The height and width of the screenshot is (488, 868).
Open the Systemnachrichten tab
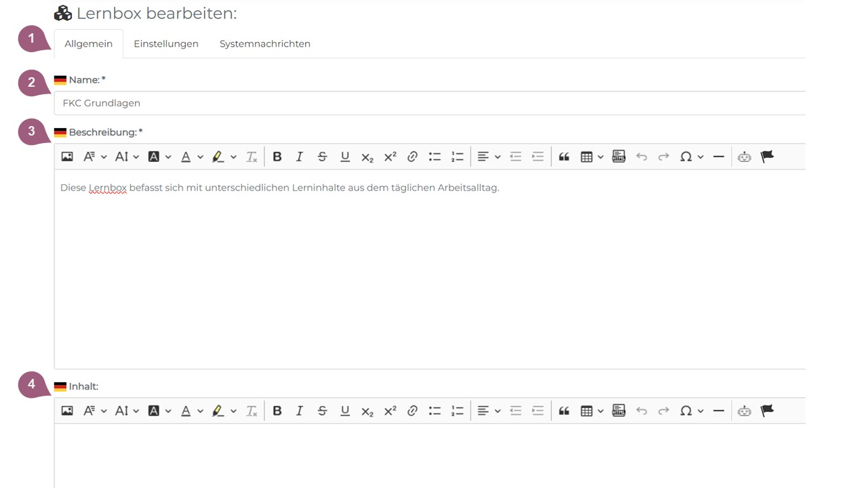point(264,44)
